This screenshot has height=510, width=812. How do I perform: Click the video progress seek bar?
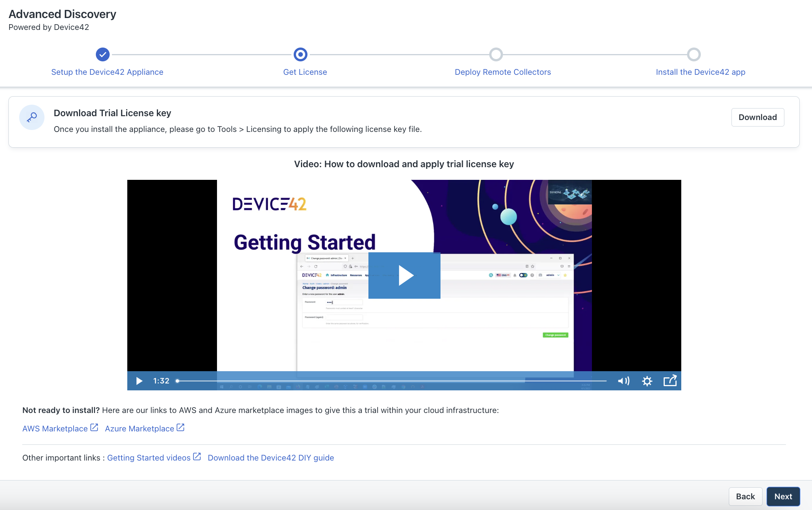tap(391, 381)
